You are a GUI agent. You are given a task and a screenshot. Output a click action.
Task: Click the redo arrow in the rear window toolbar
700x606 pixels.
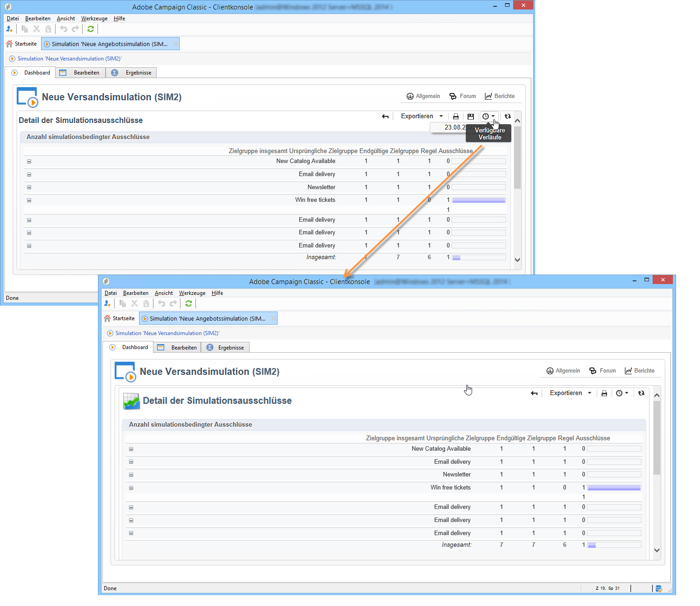pyautogui.click(x=75, y=29)
